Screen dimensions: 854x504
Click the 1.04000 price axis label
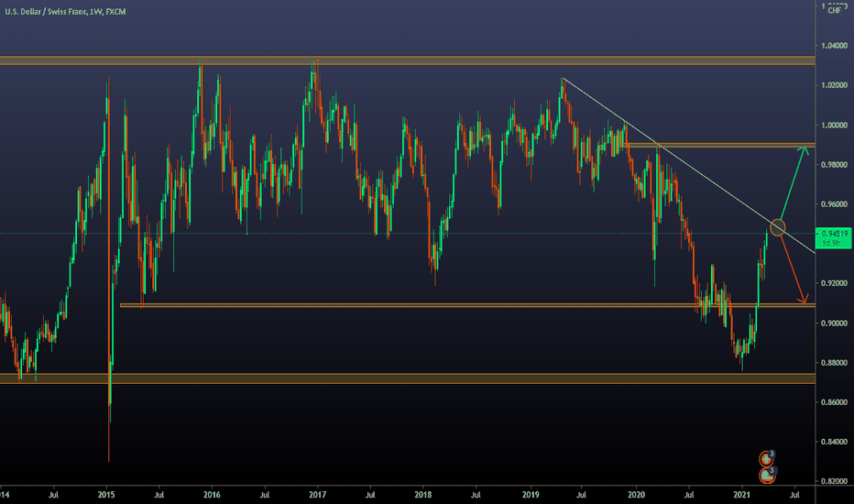coord(835,46)
